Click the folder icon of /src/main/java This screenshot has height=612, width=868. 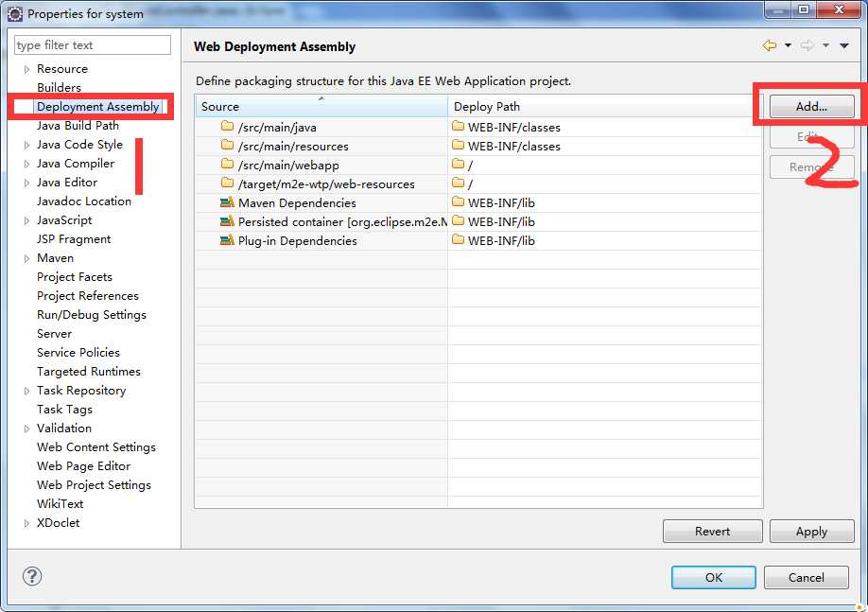tap(227, 126)
